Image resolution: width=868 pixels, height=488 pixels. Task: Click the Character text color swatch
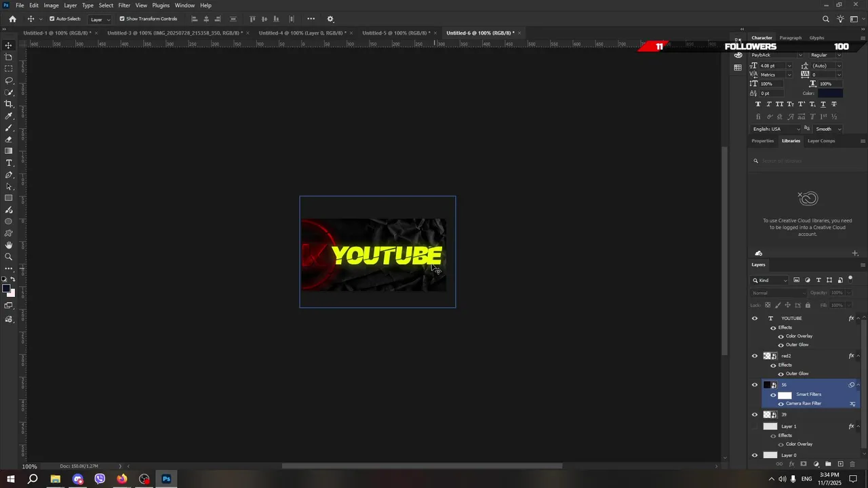tap(830, 93)
